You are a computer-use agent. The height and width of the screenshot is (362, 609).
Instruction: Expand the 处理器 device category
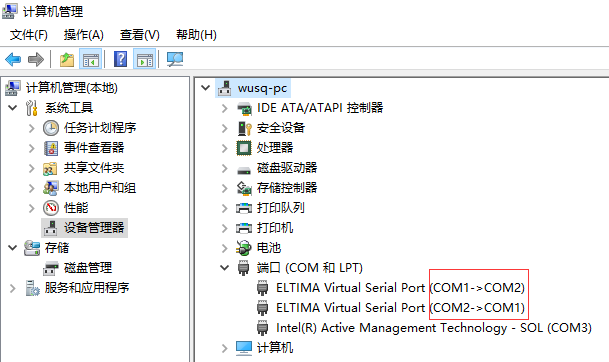[x=224, y=148]
